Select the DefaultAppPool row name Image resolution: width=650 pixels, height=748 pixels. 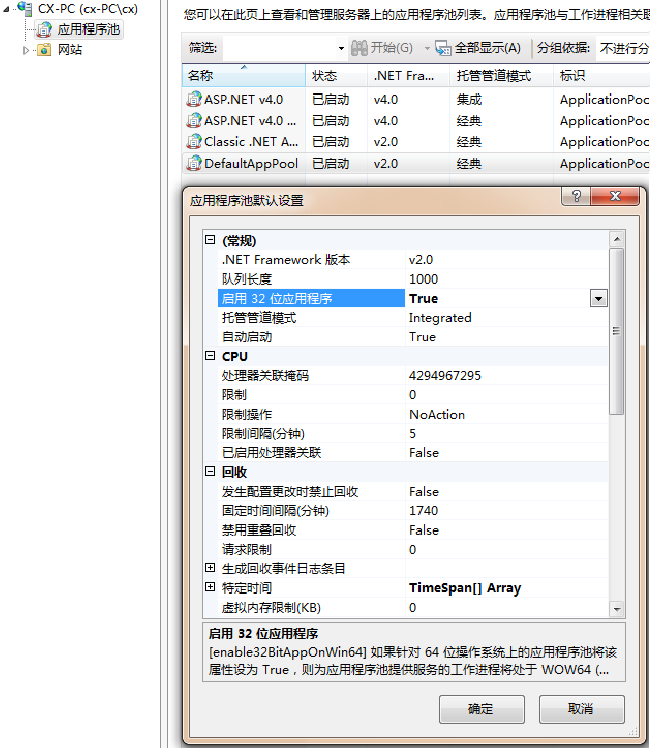pos(251,164)
